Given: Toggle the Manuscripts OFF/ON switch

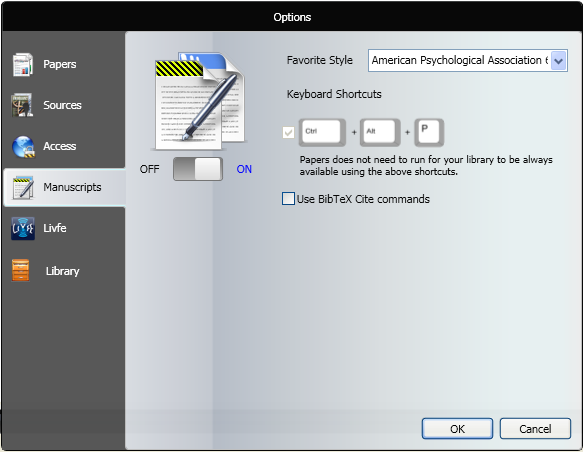Looking at the screenshot, I should pyautogui.click(x=198, y=169).
